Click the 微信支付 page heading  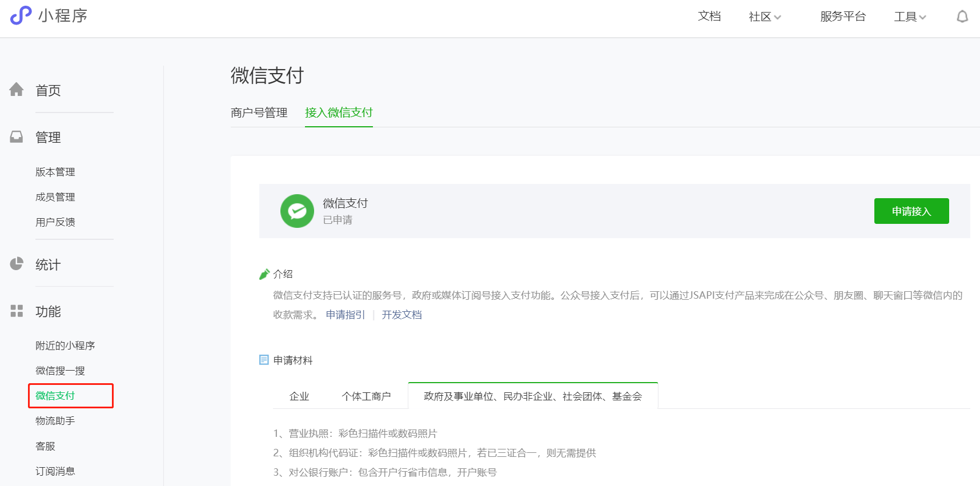267,75
